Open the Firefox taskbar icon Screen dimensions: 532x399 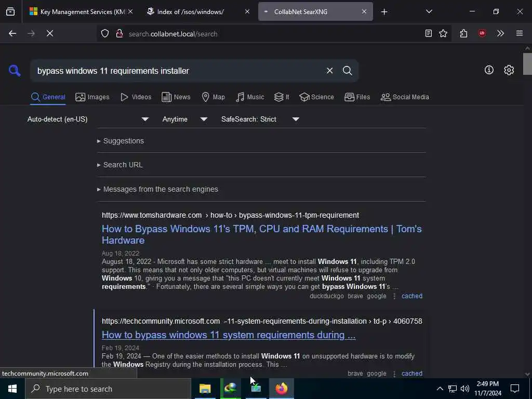pos(281,389)
